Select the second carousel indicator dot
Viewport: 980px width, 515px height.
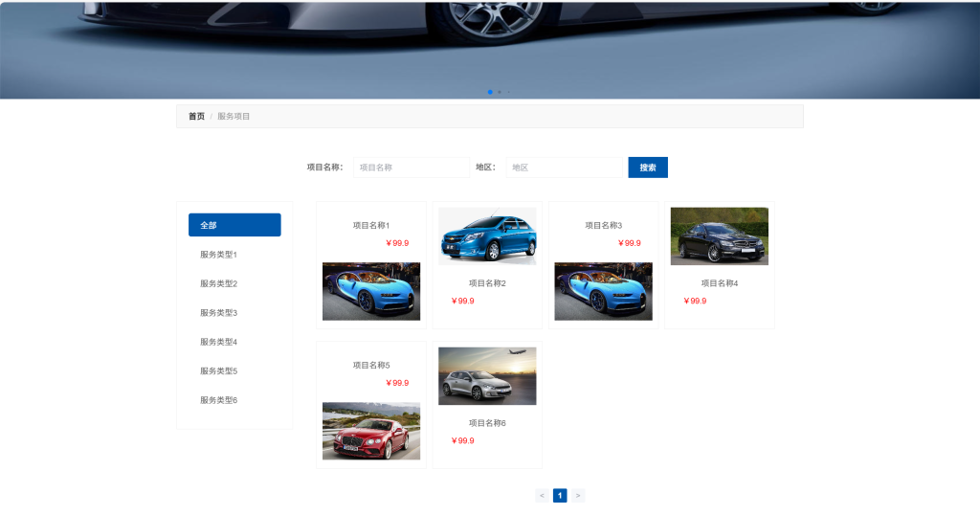500,92
